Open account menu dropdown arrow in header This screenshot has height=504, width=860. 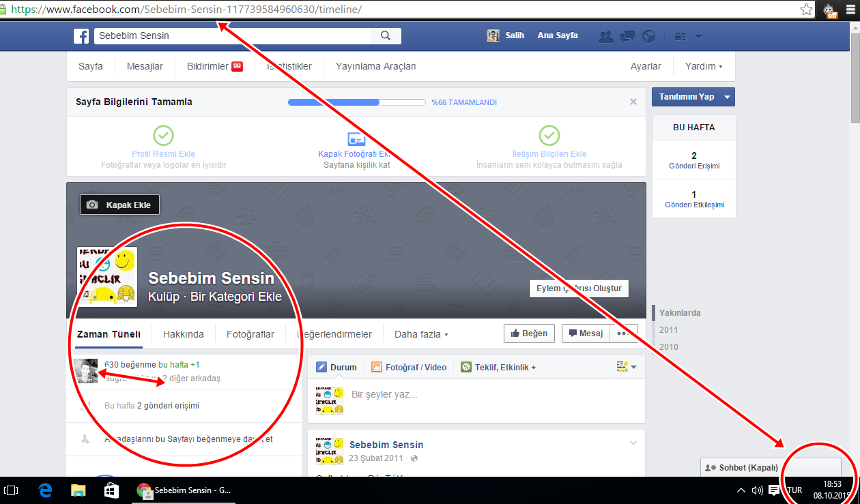tap(698, 37)
